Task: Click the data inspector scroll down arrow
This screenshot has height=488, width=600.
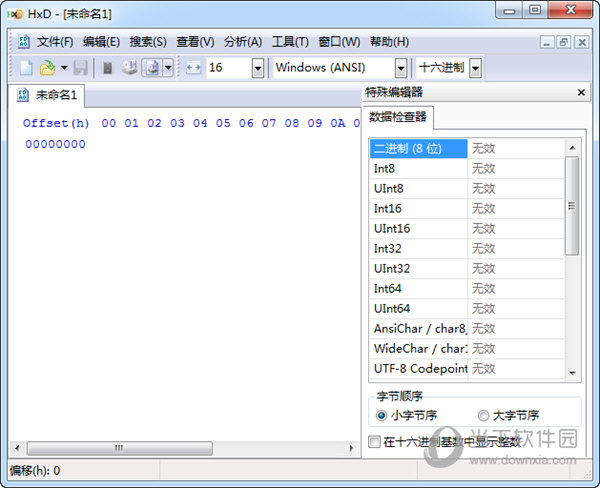Action: [572, 372]
